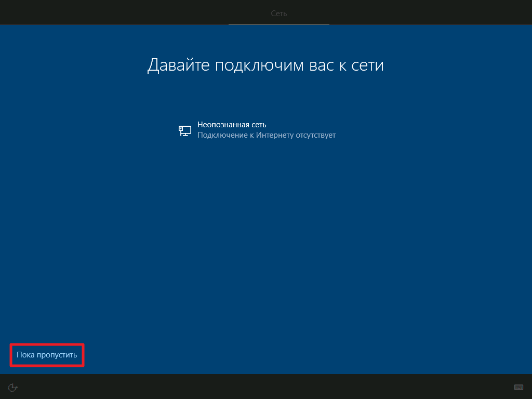Click the "Пока пропустить" skip link
Image resolution: width=532 pixels, height=399 pixels.
[47, 355]
